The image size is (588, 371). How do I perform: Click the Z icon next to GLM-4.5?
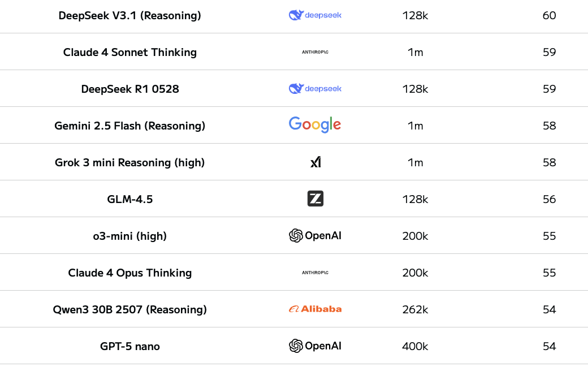(315, 199)
